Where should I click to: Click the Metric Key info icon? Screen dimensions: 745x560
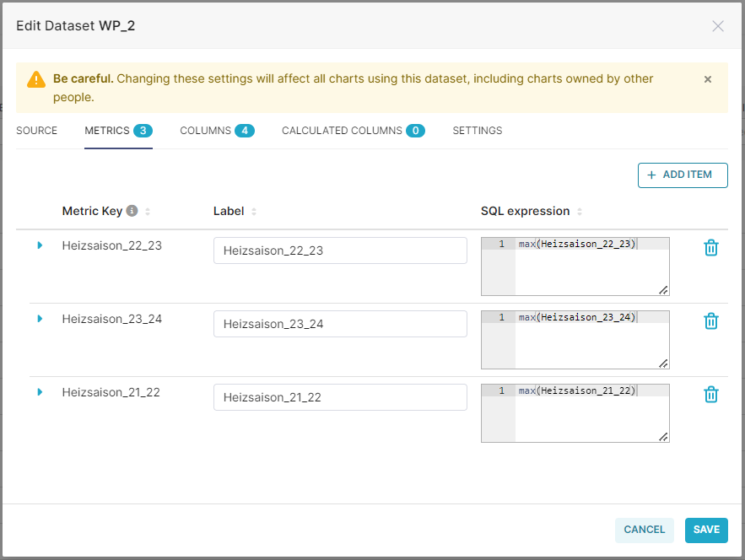coord(132,210)
